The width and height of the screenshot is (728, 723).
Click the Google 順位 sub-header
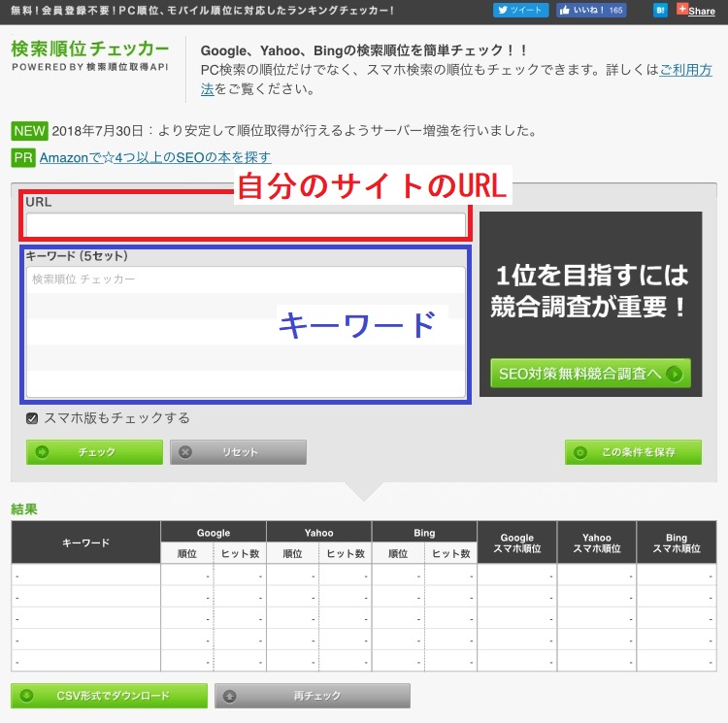click(187, 553)
